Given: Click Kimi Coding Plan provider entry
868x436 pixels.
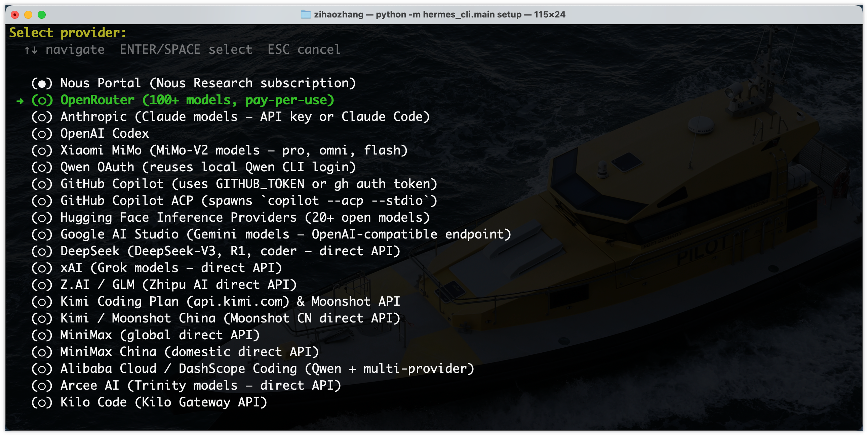Looking at the screenshot, I should (230, 302).
